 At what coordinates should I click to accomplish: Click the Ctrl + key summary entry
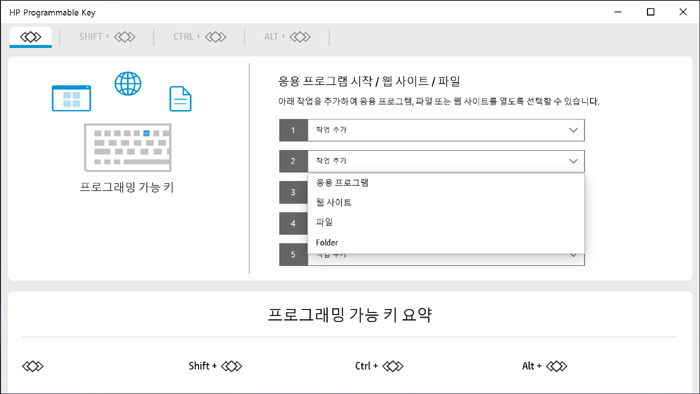click(379, 366)
